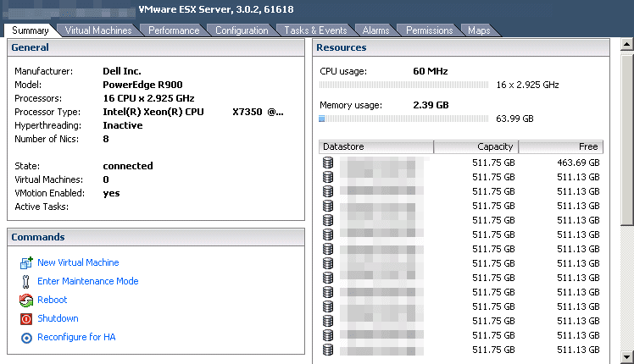Viewport: 634px width, 364px height.
Task: Click the scrollbar up arrow
Action: pyautogui.click(x=627, y=44)
